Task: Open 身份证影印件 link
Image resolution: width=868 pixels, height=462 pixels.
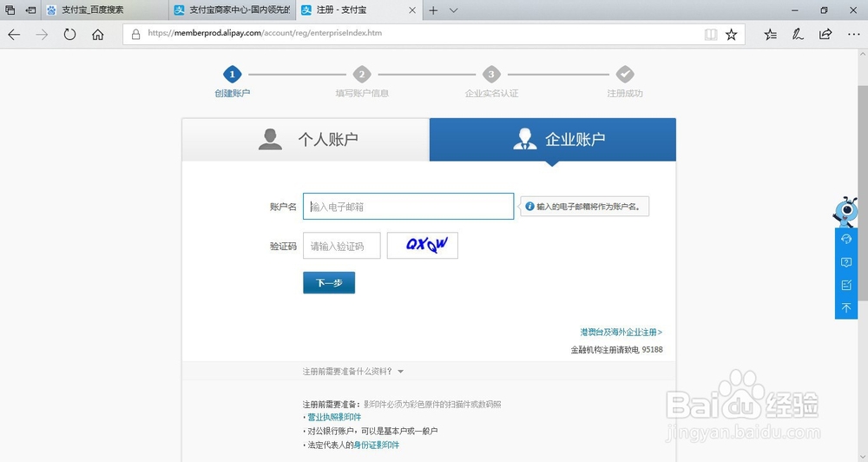Action: pos(377,445)
